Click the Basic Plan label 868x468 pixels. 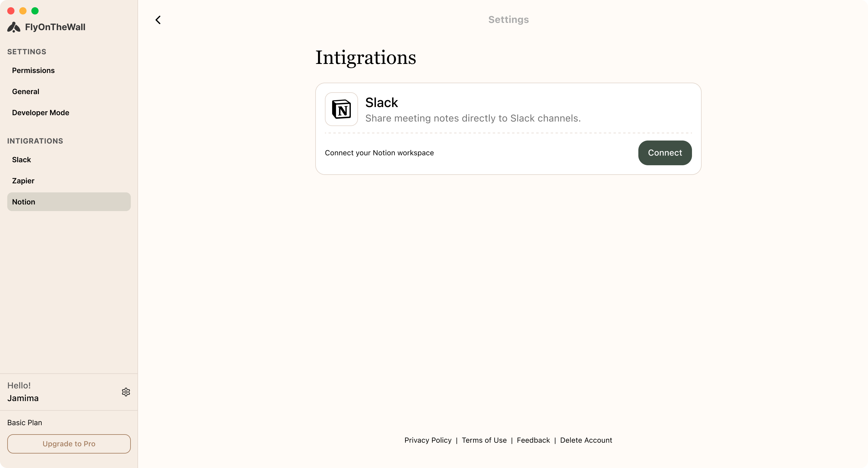pos(25,422)
